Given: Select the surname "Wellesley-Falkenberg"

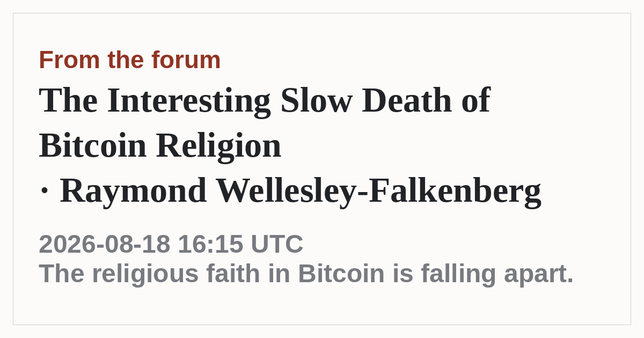Looking at the screenshot, I should pos(379,191).
